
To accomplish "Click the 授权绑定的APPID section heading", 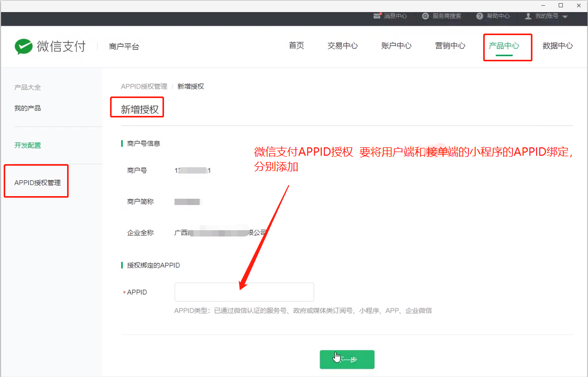I will (154, 265).
